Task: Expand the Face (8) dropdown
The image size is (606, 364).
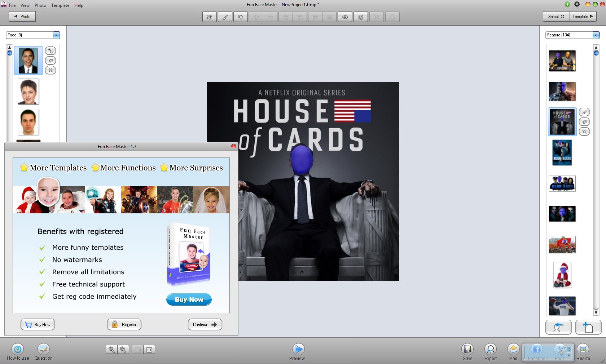Action: pos(56,35)
